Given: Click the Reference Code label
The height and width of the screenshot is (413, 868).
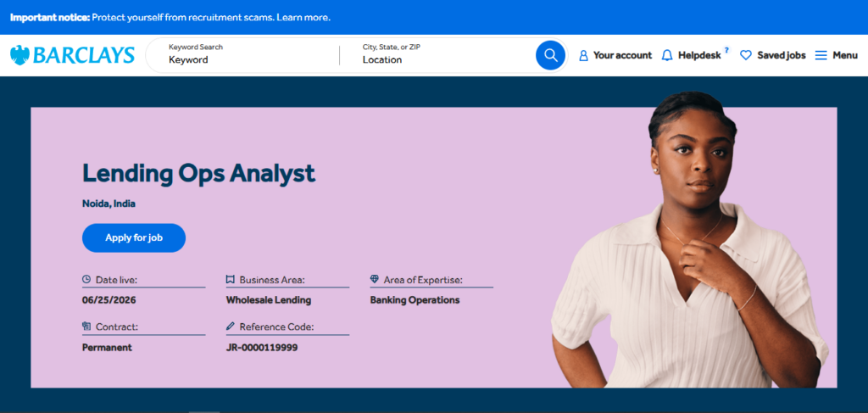Looking at the screenshot, I should 277,327.
